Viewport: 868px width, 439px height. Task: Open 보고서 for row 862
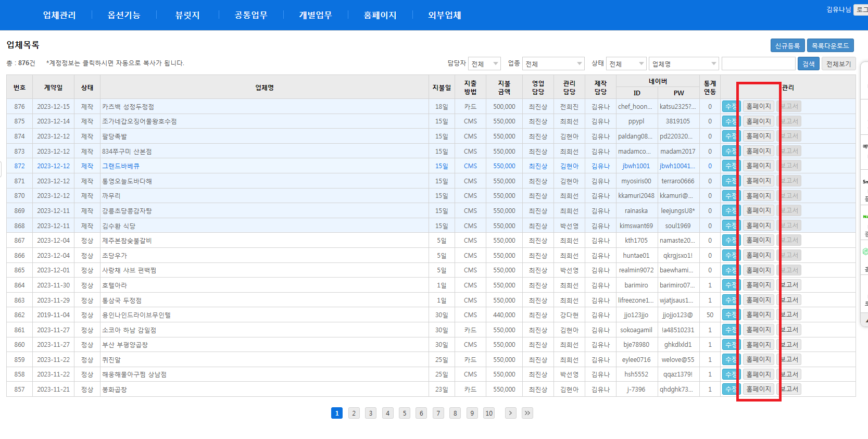(x=789, y=315)
